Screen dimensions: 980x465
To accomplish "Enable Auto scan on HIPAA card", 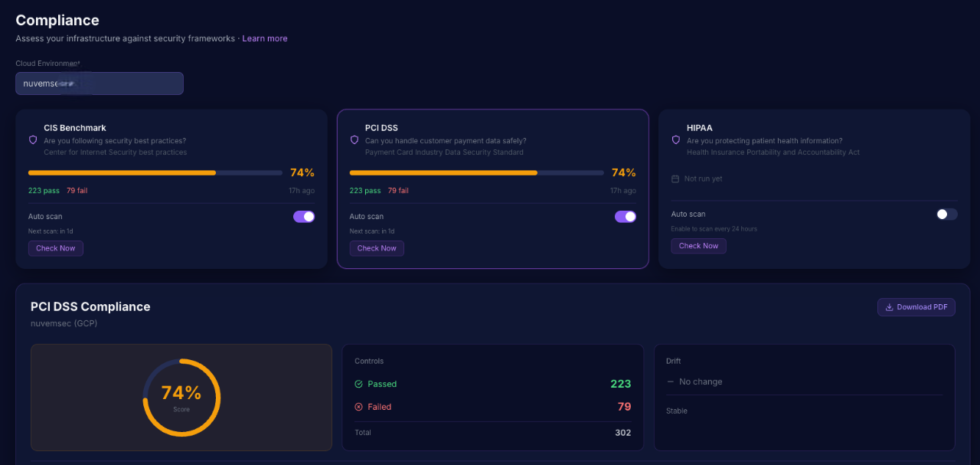I will pos(946,214).
